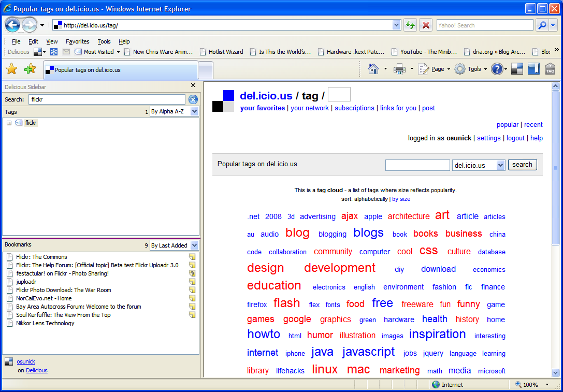Open Favorites Center star icon

coord(11,69)
